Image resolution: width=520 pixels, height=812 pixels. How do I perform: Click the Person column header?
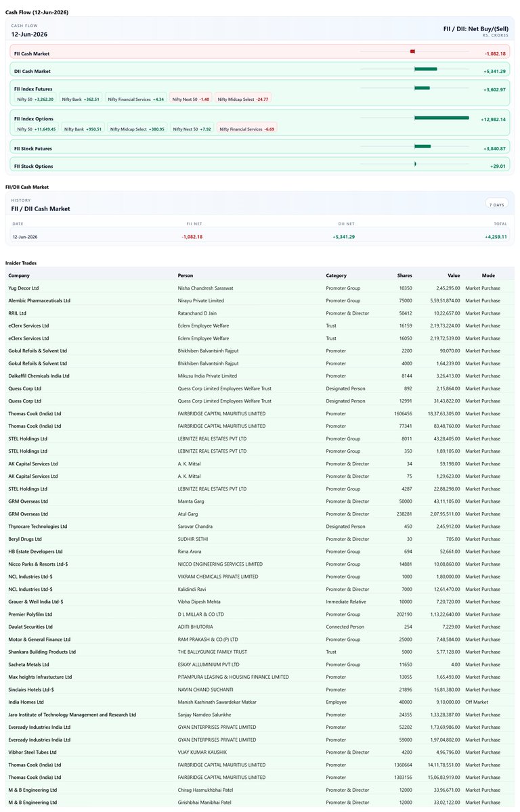point(186,275)
